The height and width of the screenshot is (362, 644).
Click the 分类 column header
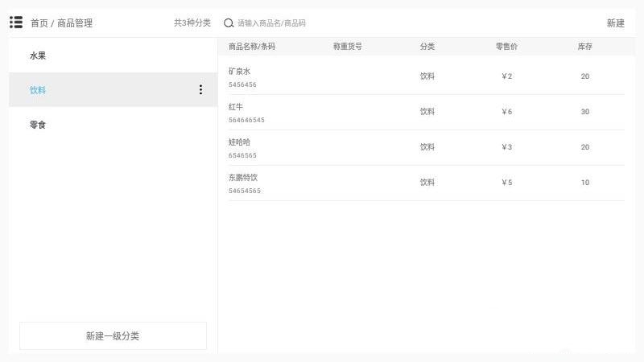click(427, 47)
